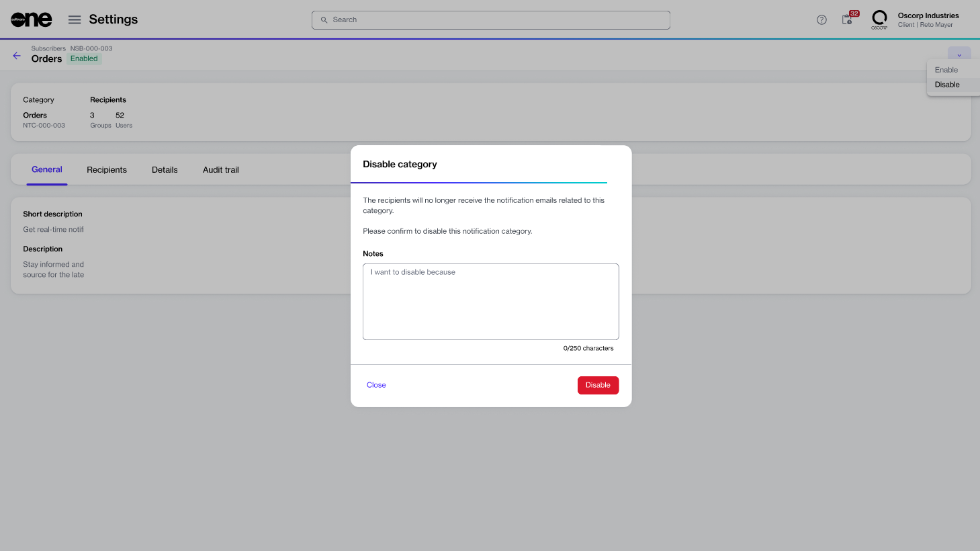The image size is (980, 551).
Task: Open the Details tab
Action: point(165,170)
